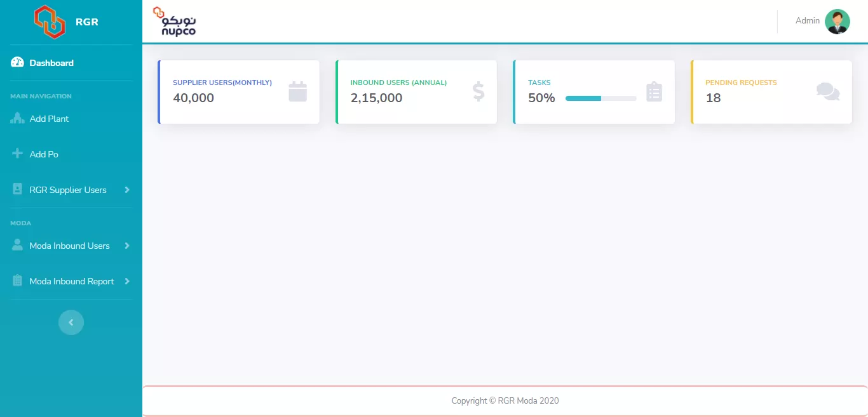The width and height of the screenshot is (868, 417).
Task: Click the Dashboard gauge icon in sidebar
Action: pos(18,63)
